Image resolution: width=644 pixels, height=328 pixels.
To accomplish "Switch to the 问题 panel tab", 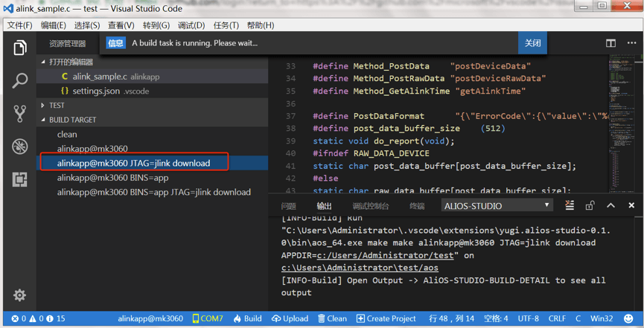I will 289,206.
